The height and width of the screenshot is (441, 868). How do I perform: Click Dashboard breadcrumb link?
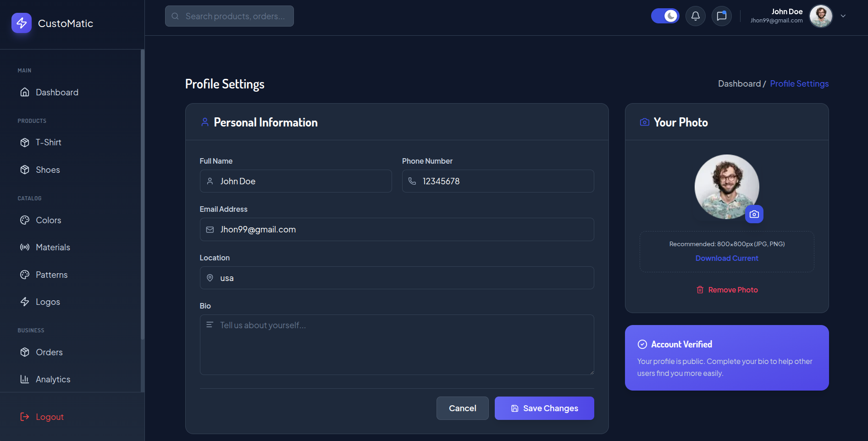point(739,84)
